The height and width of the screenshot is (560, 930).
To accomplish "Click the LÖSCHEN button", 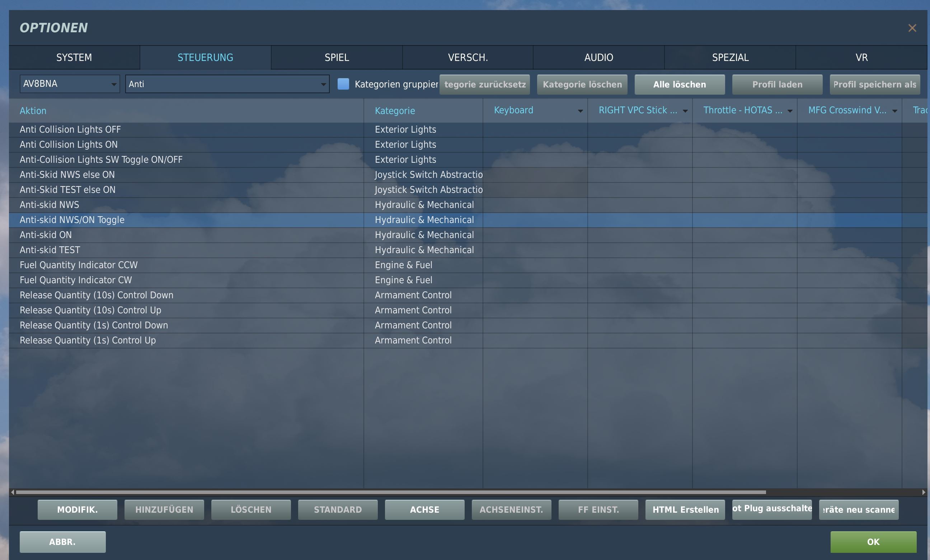I will tap(251, 509).
